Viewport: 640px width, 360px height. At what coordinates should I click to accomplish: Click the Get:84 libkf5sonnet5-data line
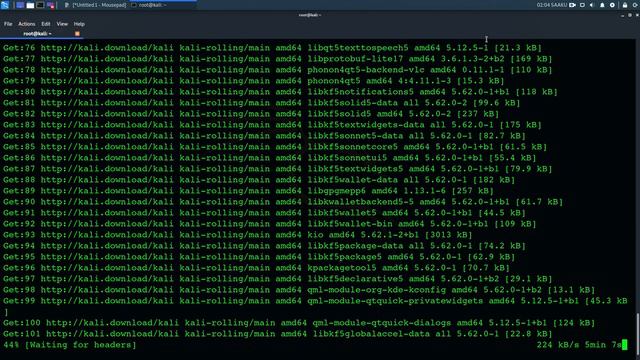click(264, 136)
